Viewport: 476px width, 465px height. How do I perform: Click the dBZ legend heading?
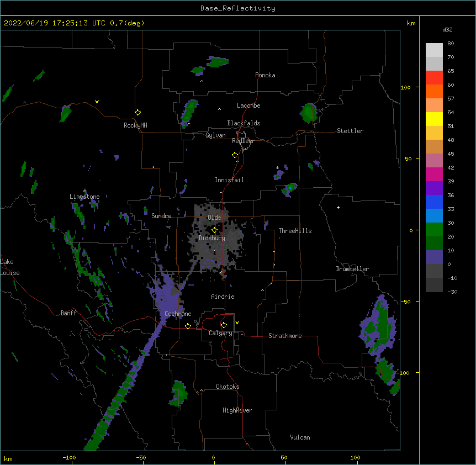pos(447,30)
